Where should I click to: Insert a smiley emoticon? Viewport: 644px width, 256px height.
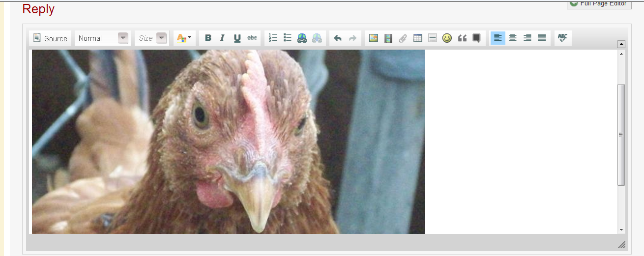[x=447, y=38]
